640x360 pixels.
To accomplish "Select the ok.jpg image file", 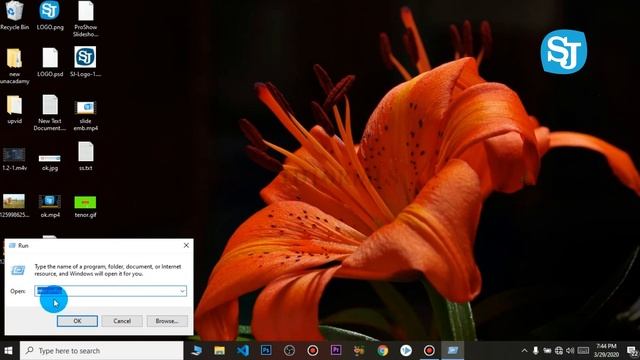I will pos(50,162).
